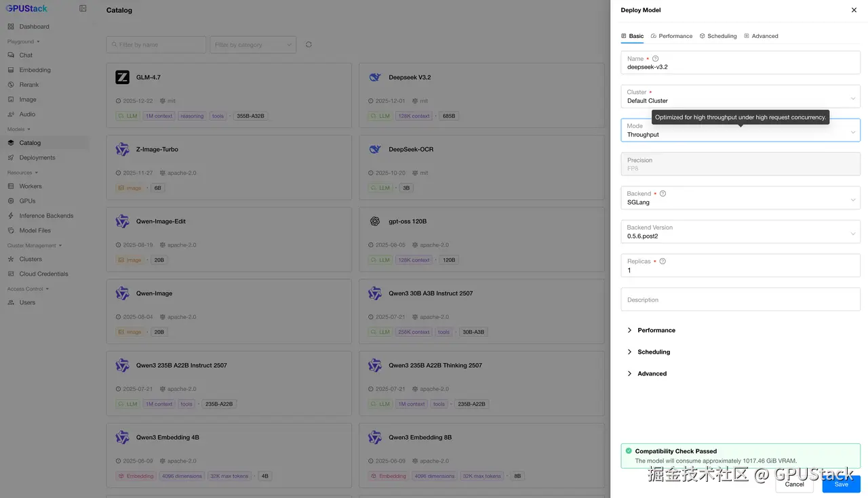
Task: Click the Backend help question icon
Action: pyautogui.click(x=663, y=194)
